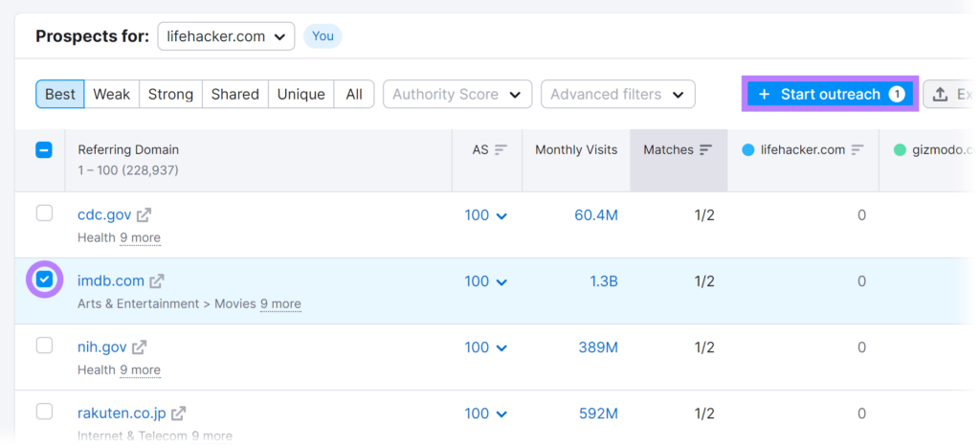Screen dimensions: 980x448
Task: Expand AS score 100 for imdb.com
Action: tap(485, 281)
